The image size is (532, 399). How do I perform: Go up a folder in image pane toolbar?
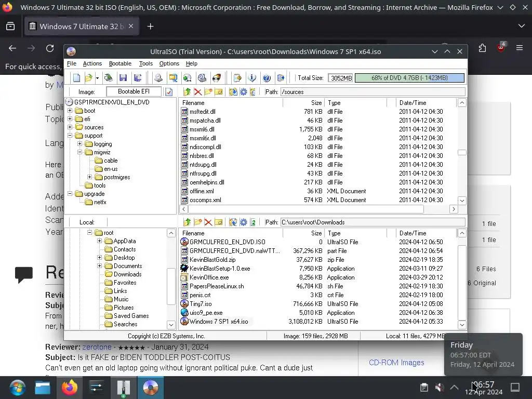(x=187, y=91)
